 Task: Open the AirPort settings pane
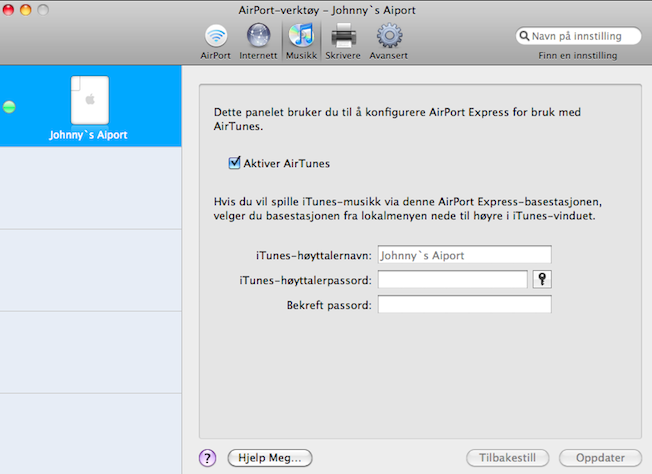tap(215, 42)
